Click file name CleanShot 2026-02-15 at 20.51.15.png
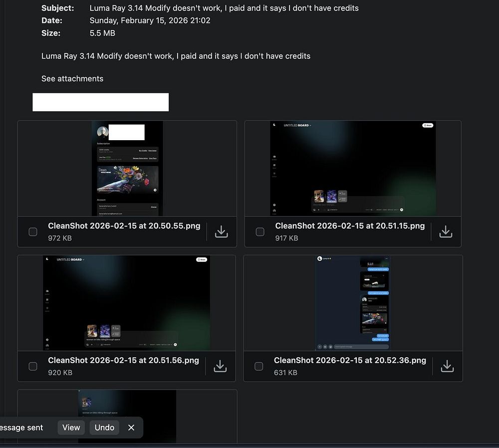This screenshot has width=499, height=448. pyautogui.click(x=350, y=225)
